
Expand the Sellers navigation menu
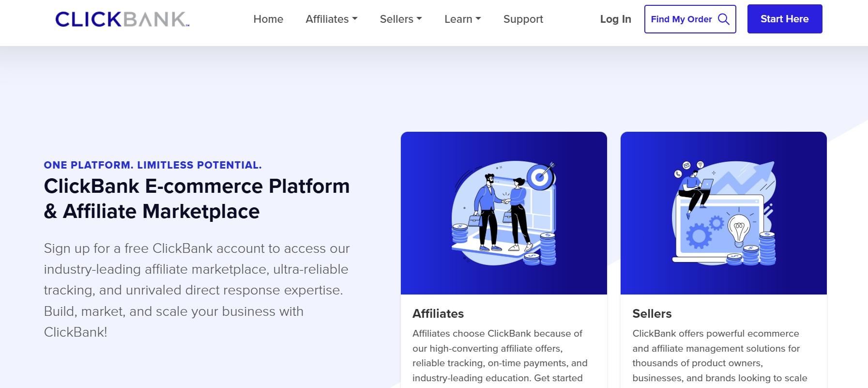pos(401,19)
